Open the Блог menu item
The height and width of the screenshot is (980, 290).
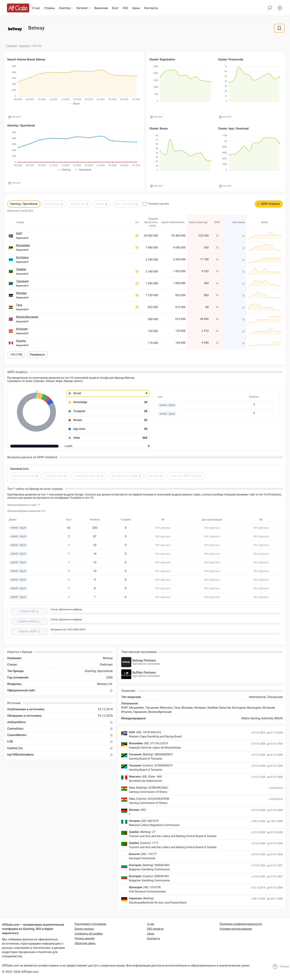click(x=115, y=8)
